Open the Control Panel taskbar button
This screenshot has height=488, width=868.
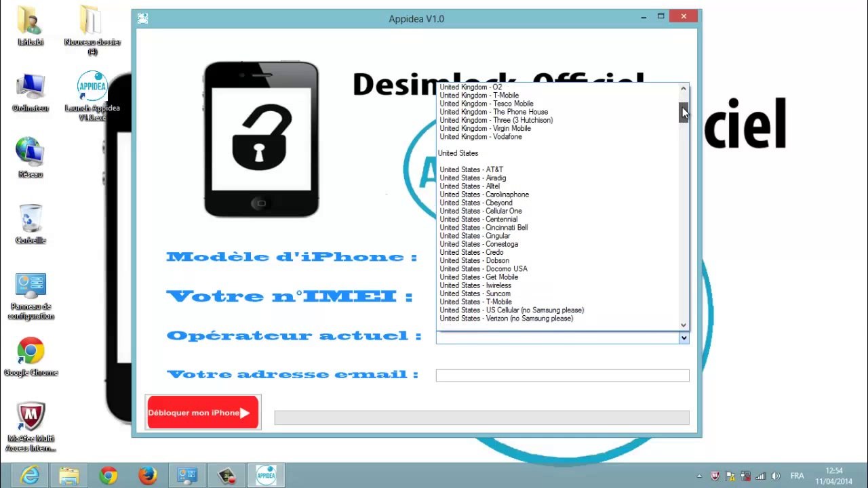pyautogui.click(x=187, y=476)
